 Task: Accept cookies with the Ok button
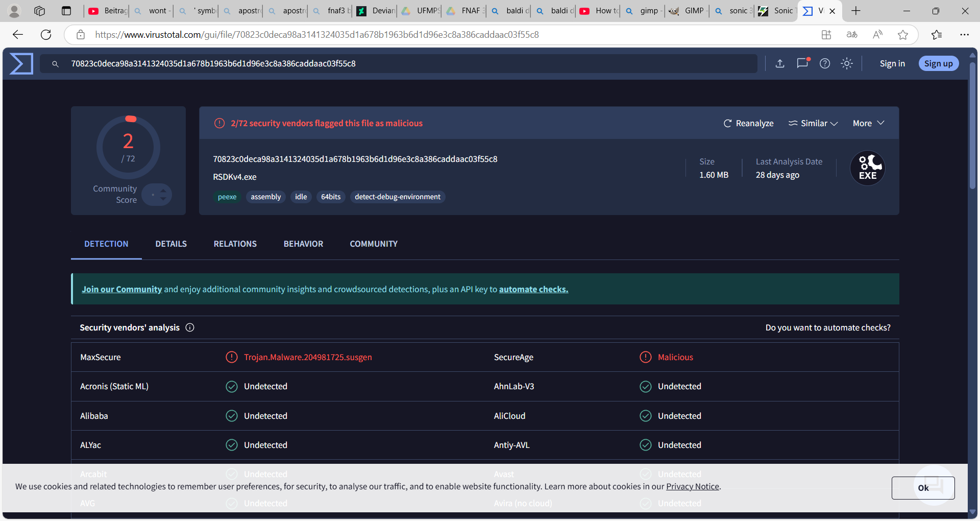(x=923, y=488)
